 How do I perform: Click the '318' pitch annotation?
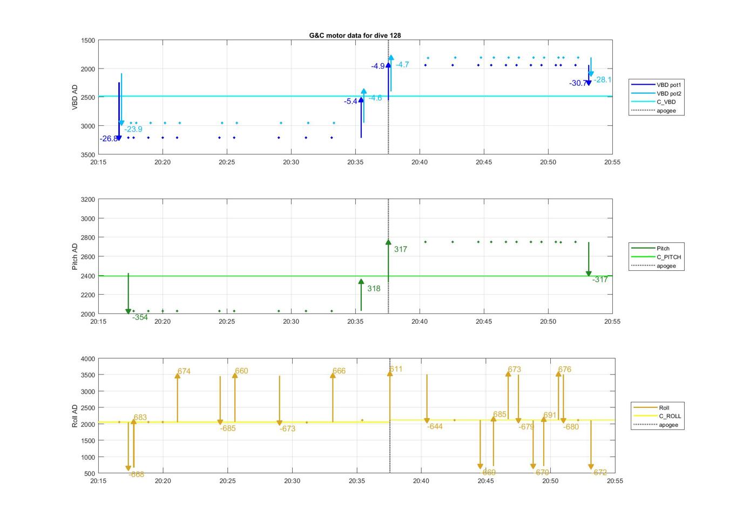pos(374,289)
